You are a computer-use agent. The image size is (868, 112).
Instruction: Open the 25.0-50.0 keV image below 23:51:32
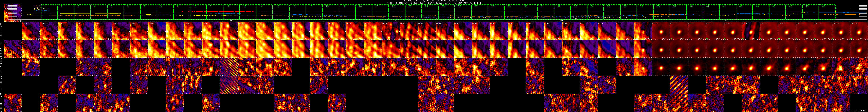pos(67,85)
